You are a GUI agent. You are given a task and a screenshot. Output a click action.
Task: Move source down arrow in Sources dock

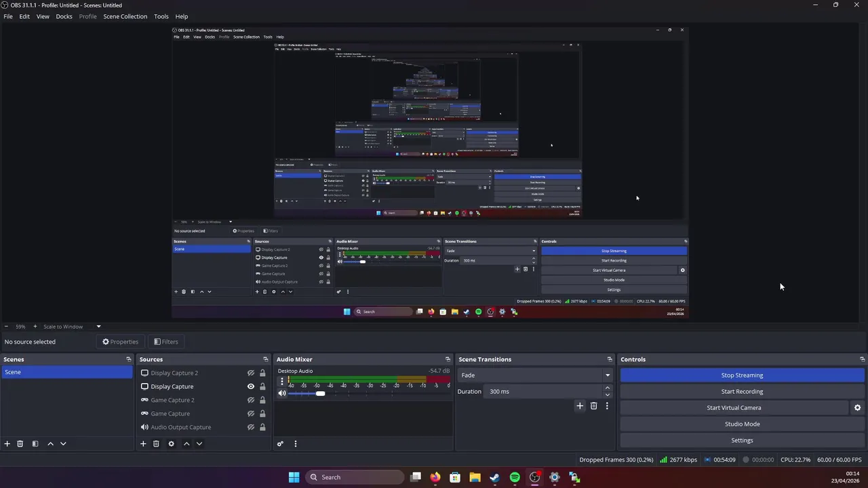(x=199, y=443)
